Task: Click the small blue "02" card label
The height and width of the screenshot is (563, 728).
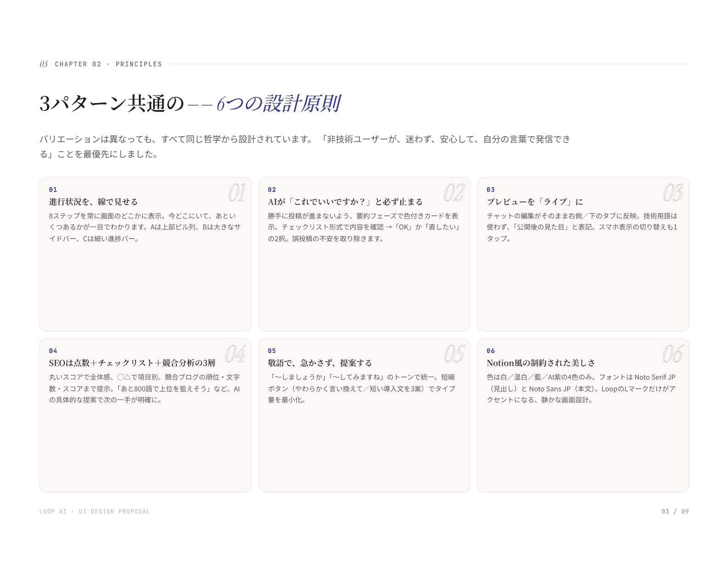Action: click(x=272, y=190)
